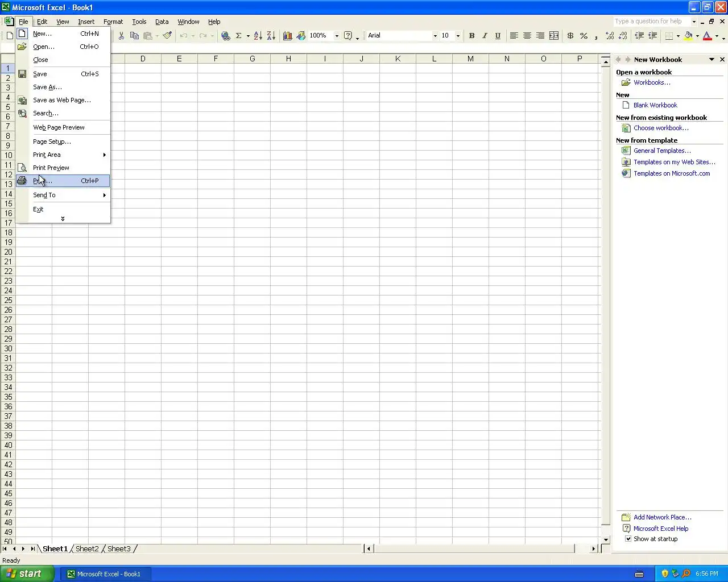The height and width of the screenshot is (582, 728).
Task: Click the AutoSum sigma icon
Action: 239,35
